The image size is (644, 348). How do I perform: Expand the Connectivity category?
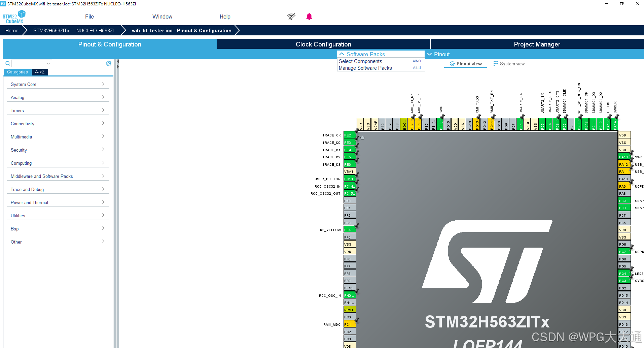pyautogui.click(x=58, y=124)
